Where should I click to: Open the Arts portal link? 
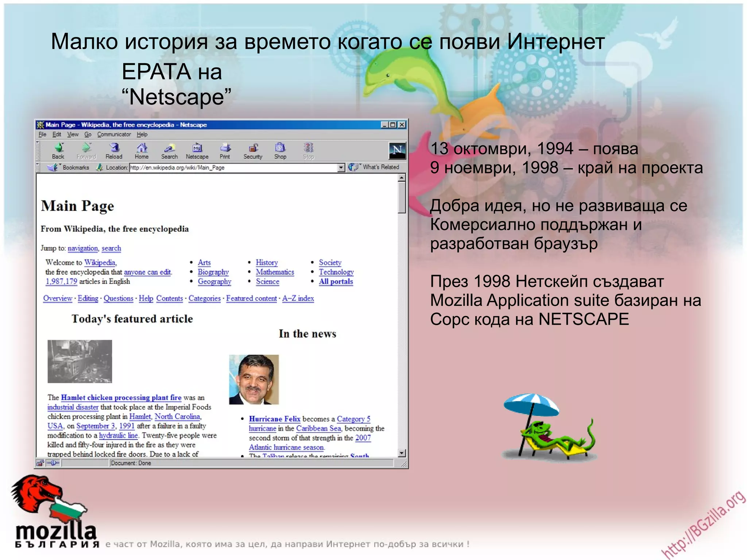pos(204,263)
